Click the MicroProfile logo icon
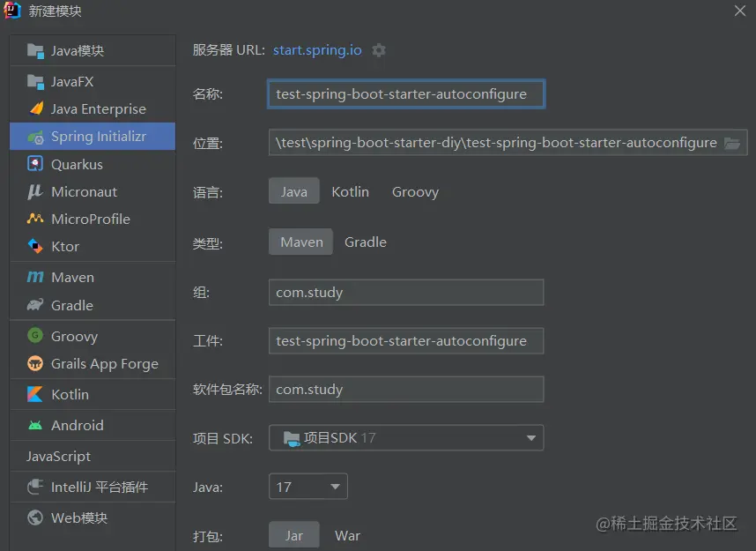 [35, 219]
